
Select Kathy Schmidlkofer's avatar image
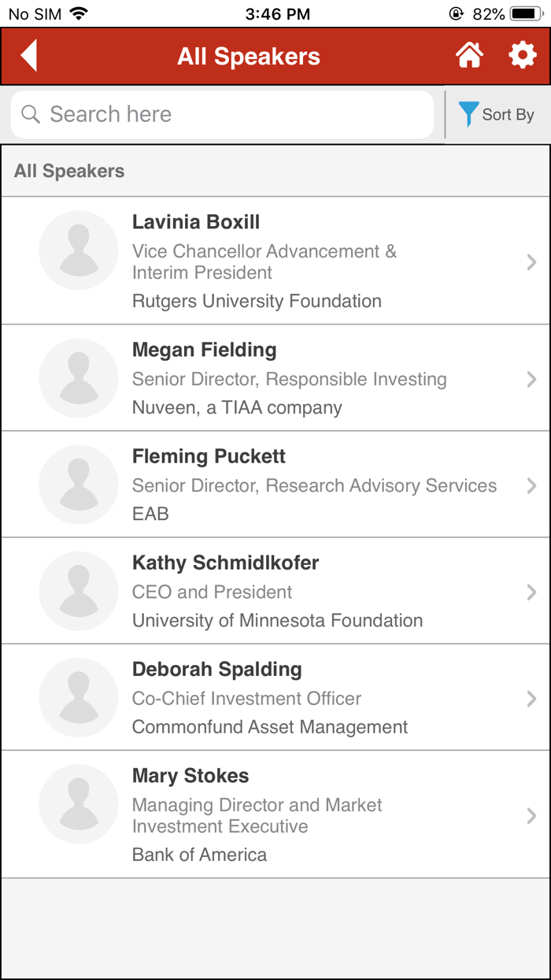click(x=79, y=591)
